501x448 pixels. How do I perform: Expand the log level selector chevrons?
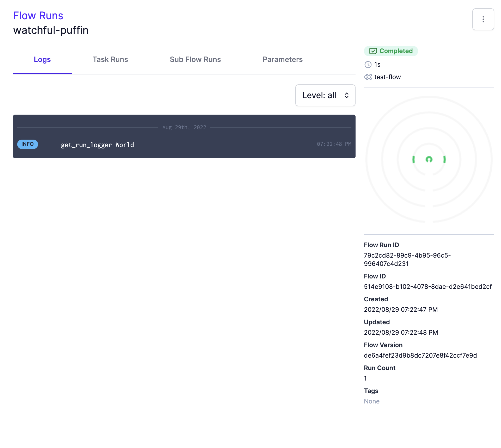347,95
